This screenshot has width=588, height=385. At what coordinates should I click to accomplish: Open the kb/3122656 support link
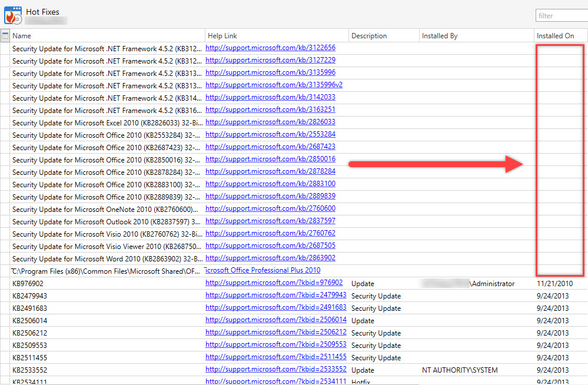point(270,48)
